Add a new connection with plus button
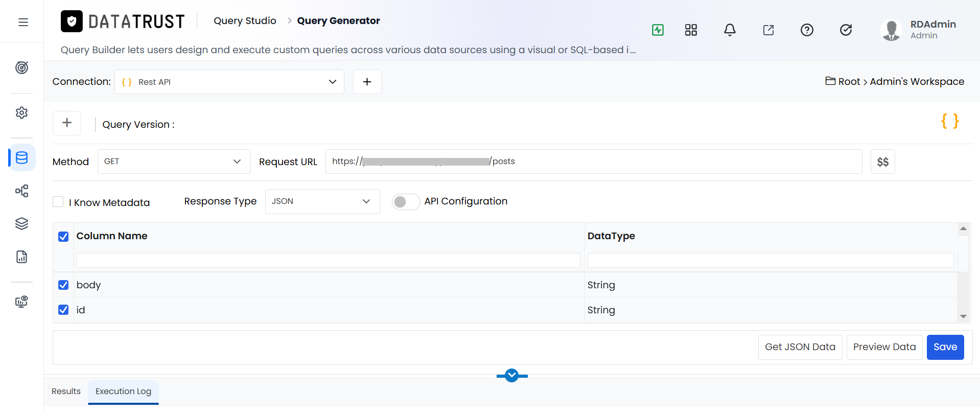The width and height of the screenshot is (980, 413). [367, 82]
